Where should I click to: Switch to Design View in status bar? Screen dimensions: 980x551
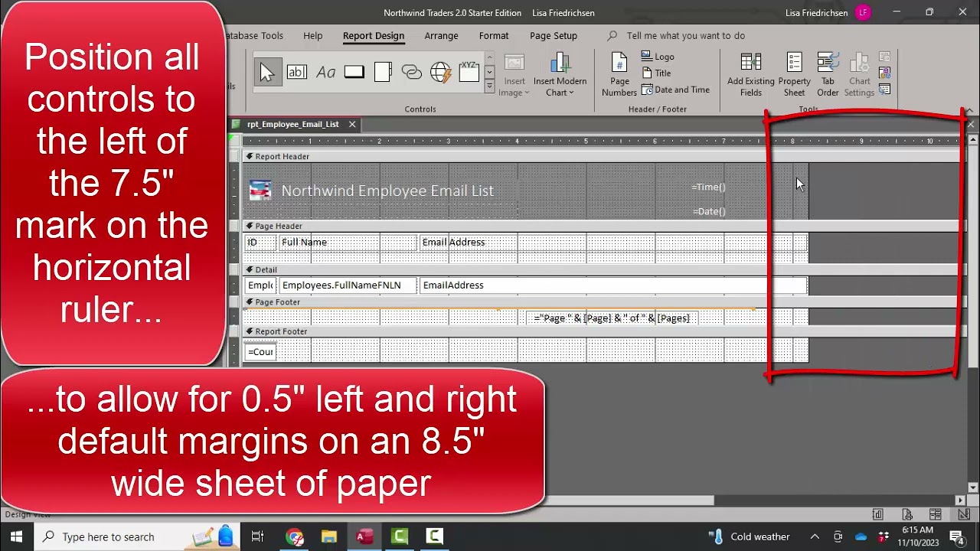[963, 514]
